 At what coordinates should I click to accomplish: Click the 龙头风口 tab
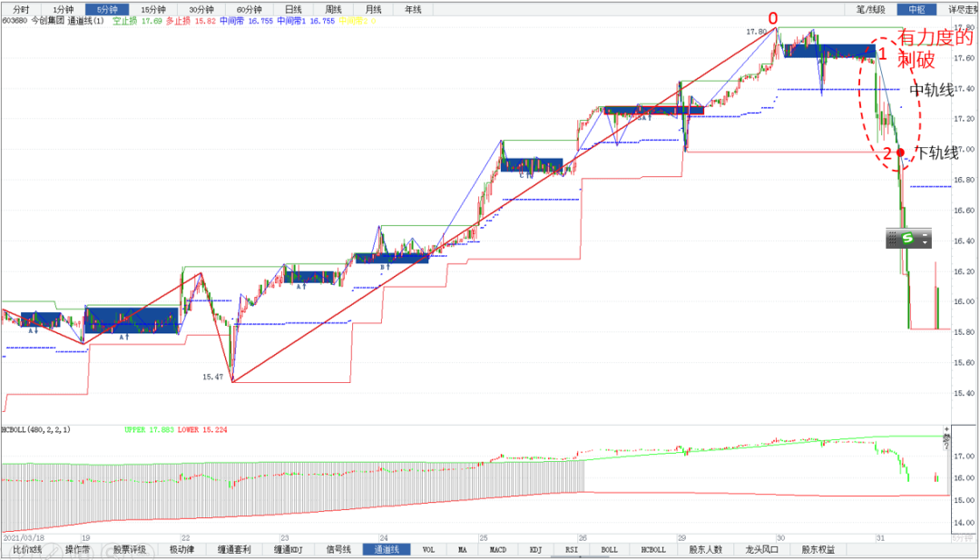point(760,549)
